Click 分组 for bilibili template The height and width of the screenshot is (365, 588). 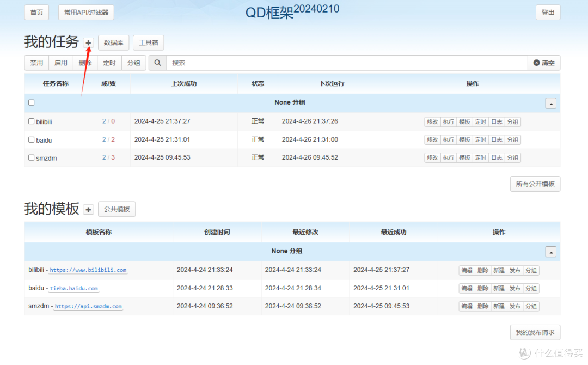click(531, 270)
